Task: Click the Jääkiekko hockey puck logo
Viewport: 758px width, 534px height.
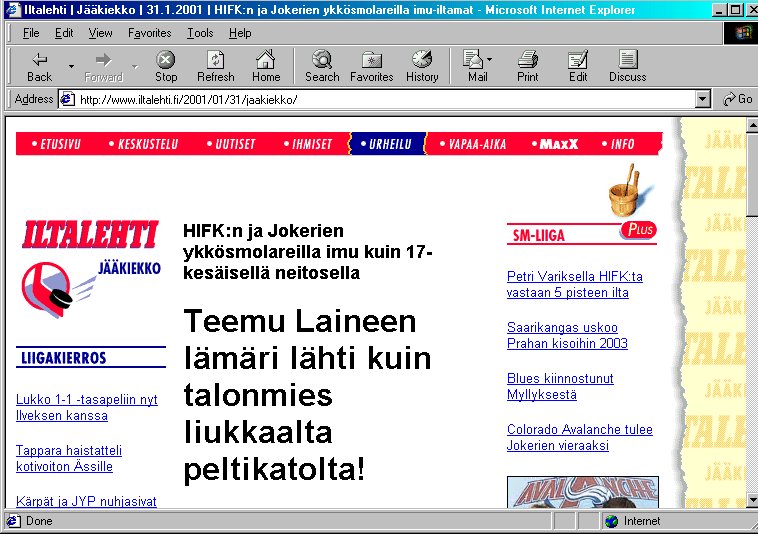Action: click(x=59, y=289)
